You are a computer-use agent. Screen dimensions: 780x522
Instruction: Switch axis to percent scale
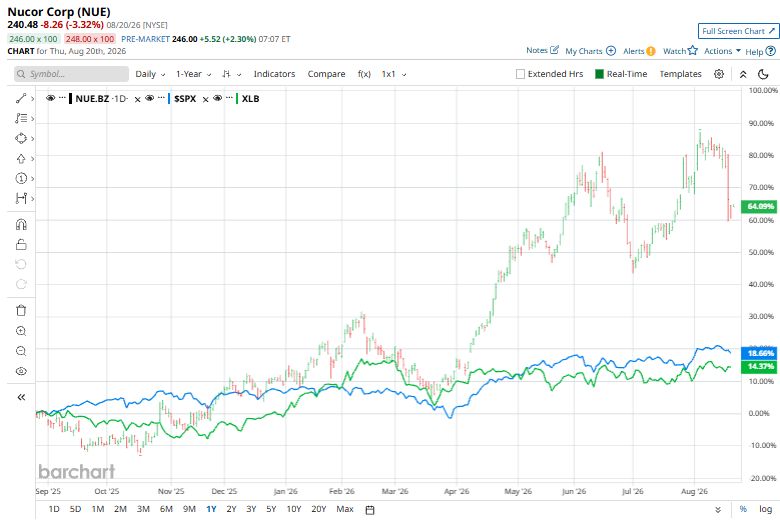[x=743, y=509]
